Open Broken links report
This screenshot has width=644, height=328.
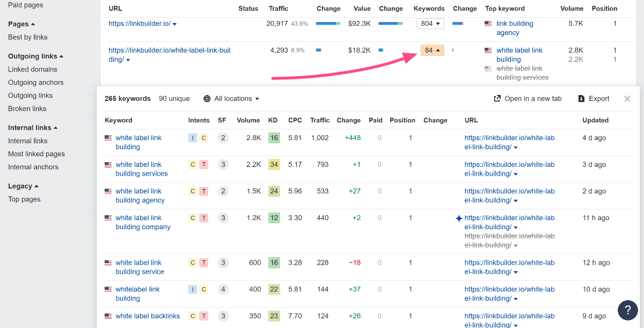(x=27, y=109)
